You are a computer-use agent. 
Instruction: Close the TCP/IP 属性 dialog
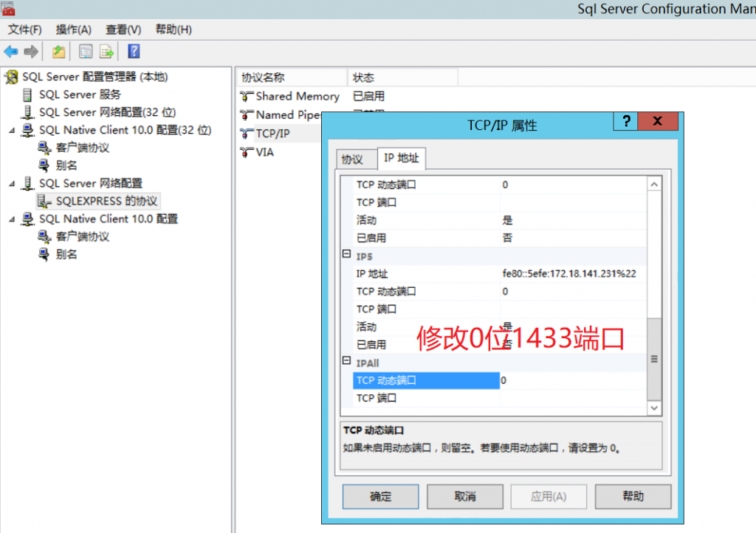[x=658, y=121]
